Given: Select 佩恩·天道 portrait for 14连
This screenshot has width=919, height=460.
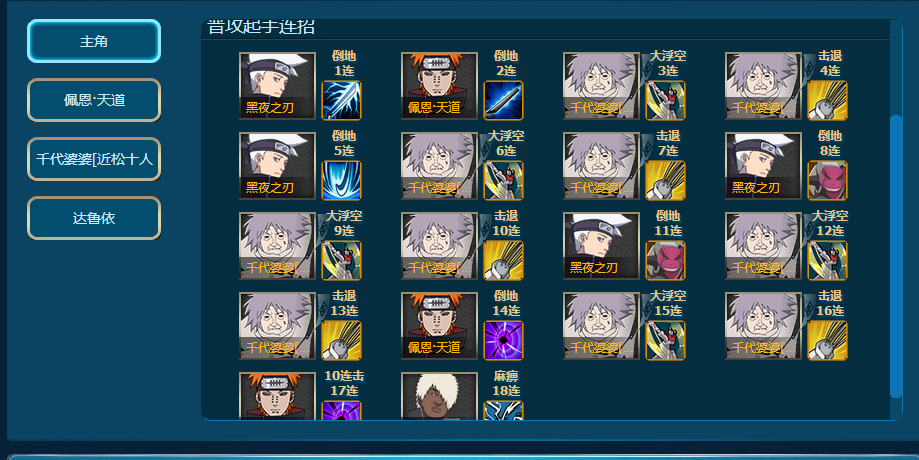Looking at the screenshot, I should (439, 325).
